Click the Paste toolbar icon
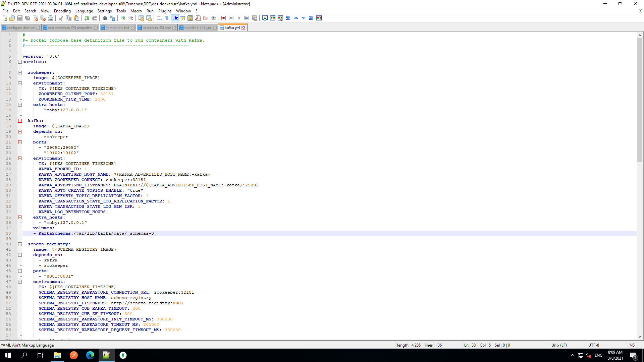 click(x=76, y=18)
